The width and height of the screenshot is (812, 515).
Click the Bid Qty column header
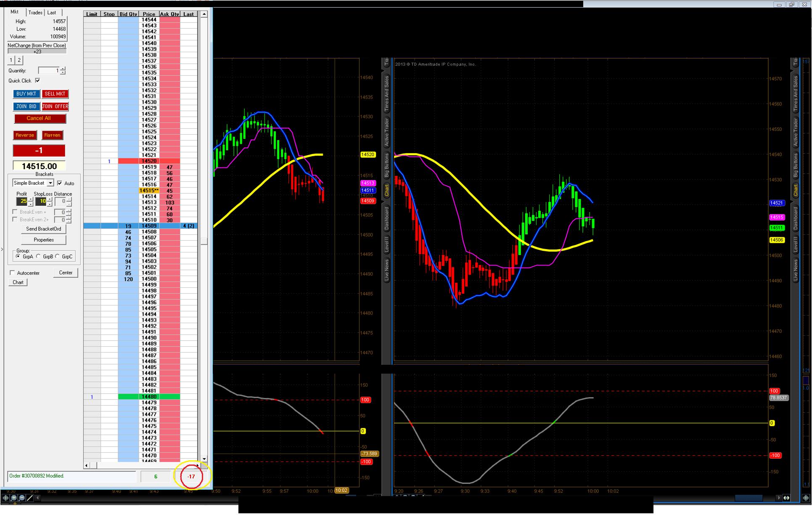(128, 14)
